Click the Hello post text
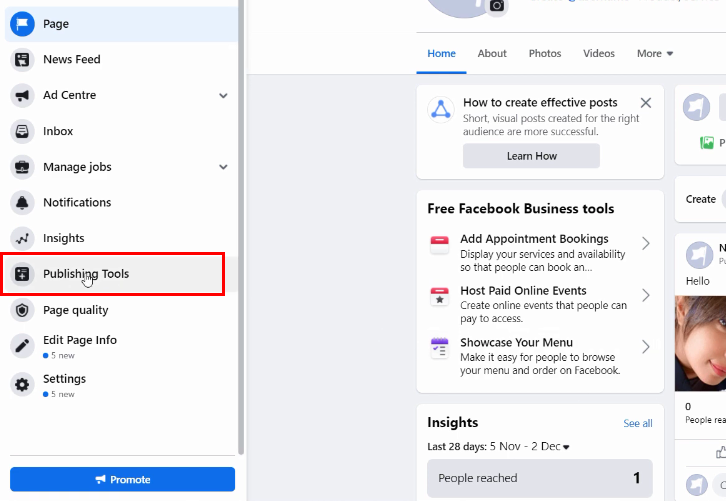 coord(697,282)
